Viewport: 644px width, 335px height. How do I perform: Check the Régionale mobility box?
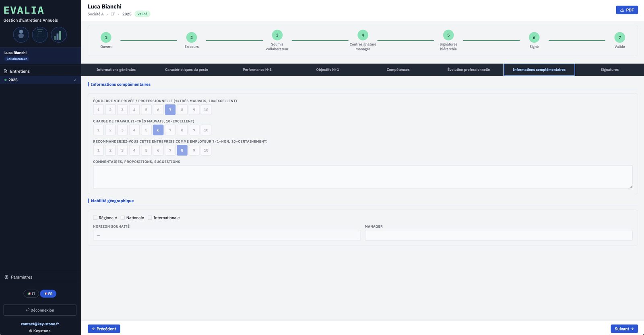click(95, 218)
